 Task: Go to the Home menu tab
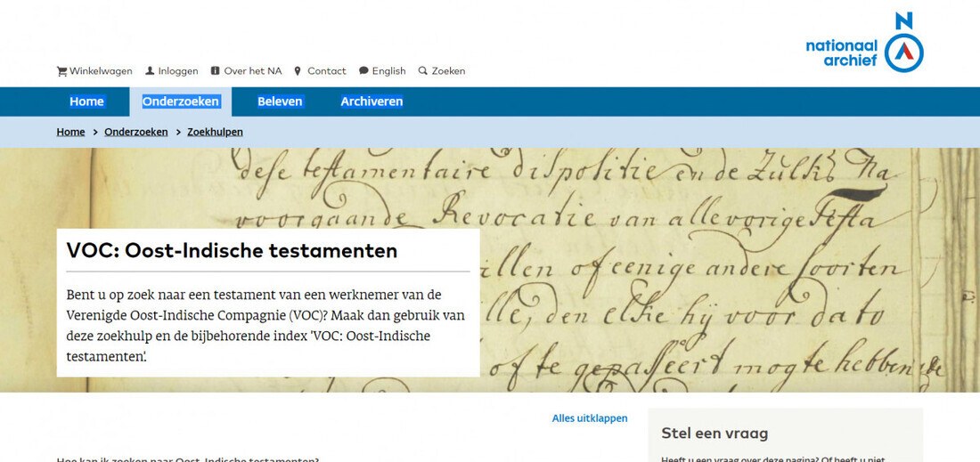[87, 101]
